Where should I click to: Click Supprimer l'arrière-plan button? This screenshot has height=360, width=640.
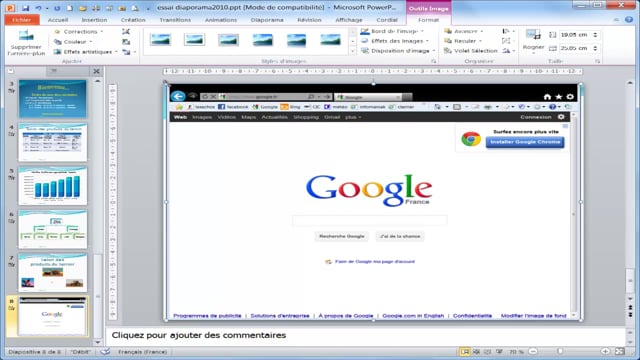[26, 42]
